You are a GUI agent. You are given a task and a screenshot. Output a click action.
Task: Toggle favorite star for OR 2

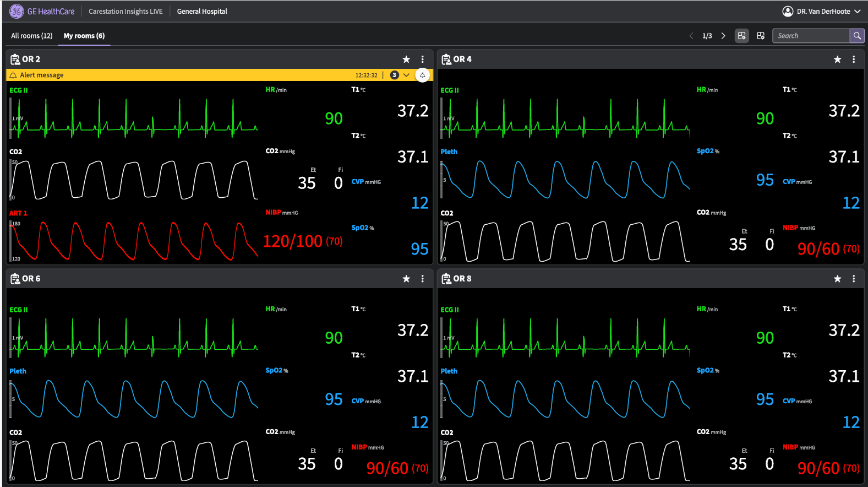coord(406,59)
